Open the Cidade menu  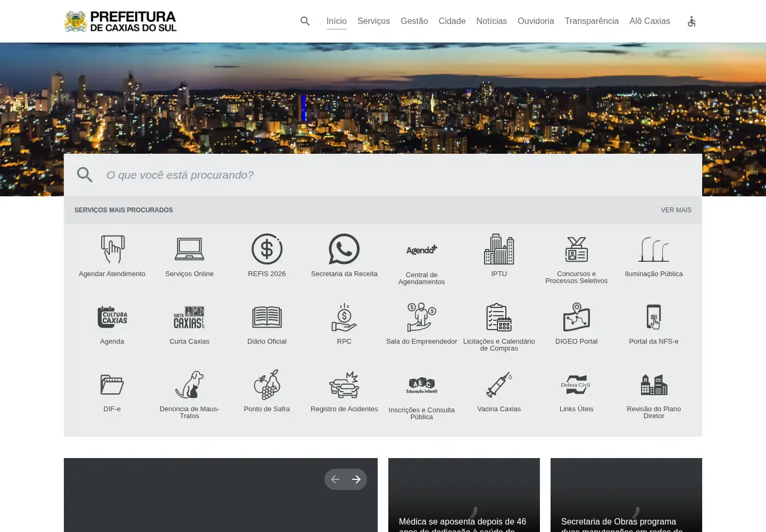(x=452, y=21)
